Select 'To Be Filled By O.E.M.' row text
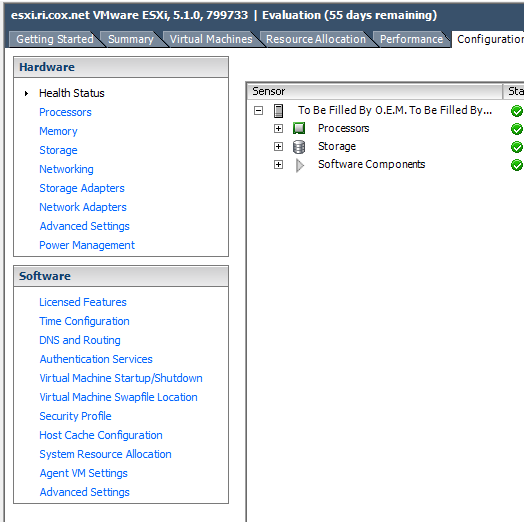The height and width of the screenshot is (522, 524). pyautogui.click(x=395, y=110)
